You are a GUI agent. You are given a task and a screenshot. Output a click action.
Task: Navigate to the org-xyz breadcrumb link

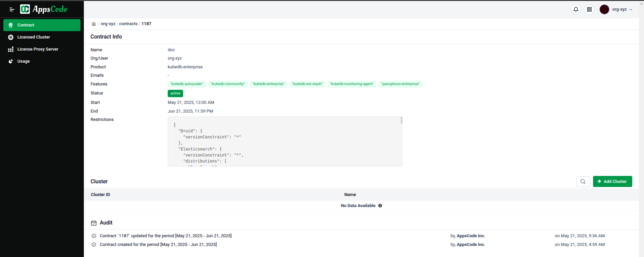(108, 24)
